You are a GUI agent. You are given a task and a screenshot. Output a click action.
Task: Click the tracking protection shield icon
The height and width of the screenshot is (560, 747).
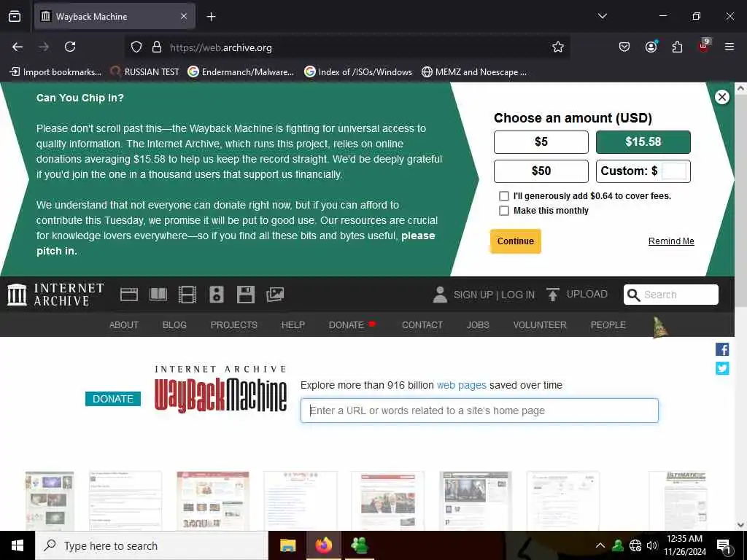click(136, 47)
